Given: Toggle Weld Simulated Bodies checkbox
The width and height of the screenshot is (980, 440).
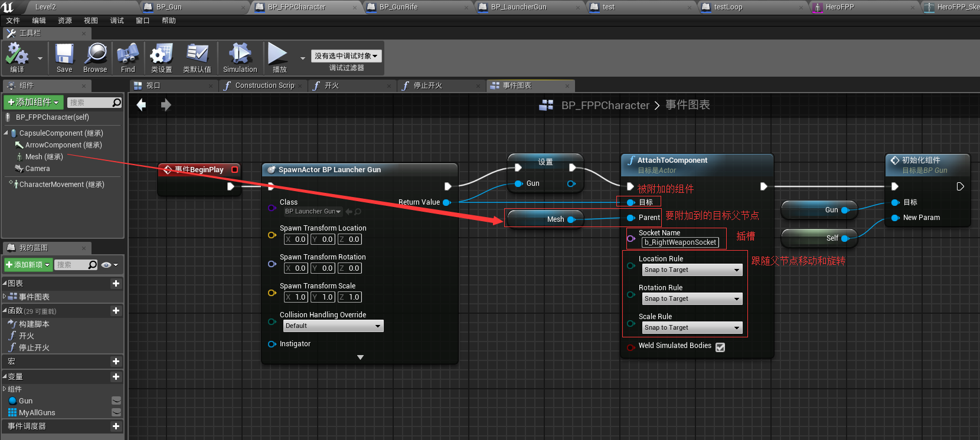Looking at the screenshot, I should (720, 347).
